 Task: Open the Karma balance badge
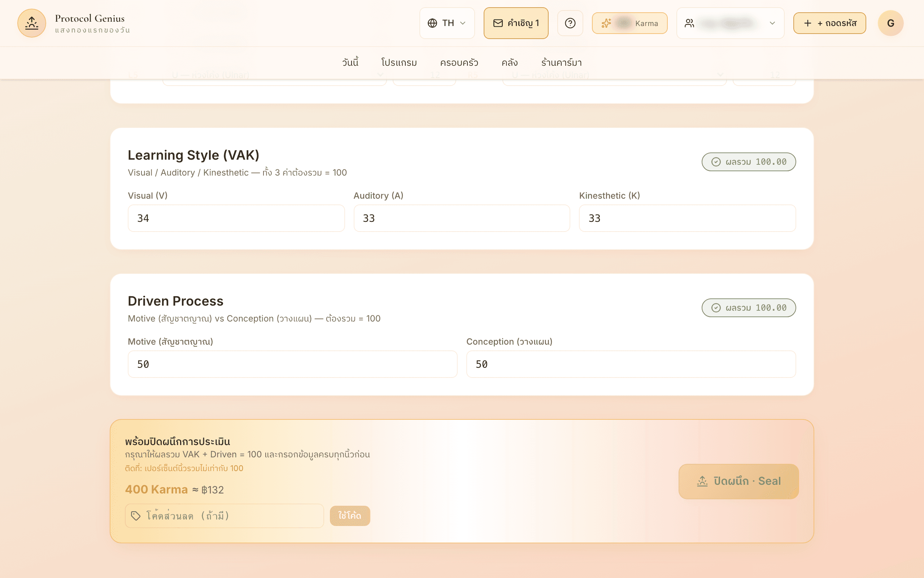click(629, 23)
